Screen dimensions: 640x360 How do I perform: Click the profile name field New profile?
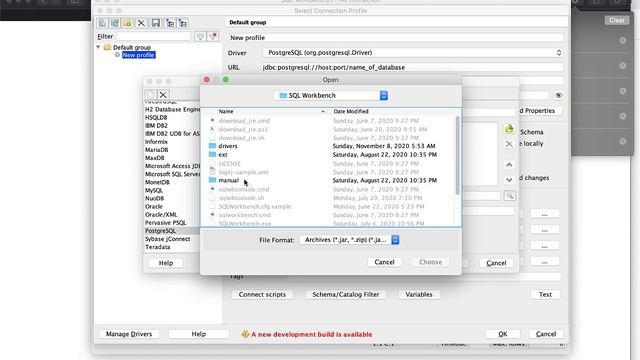[x=396, y=38]
